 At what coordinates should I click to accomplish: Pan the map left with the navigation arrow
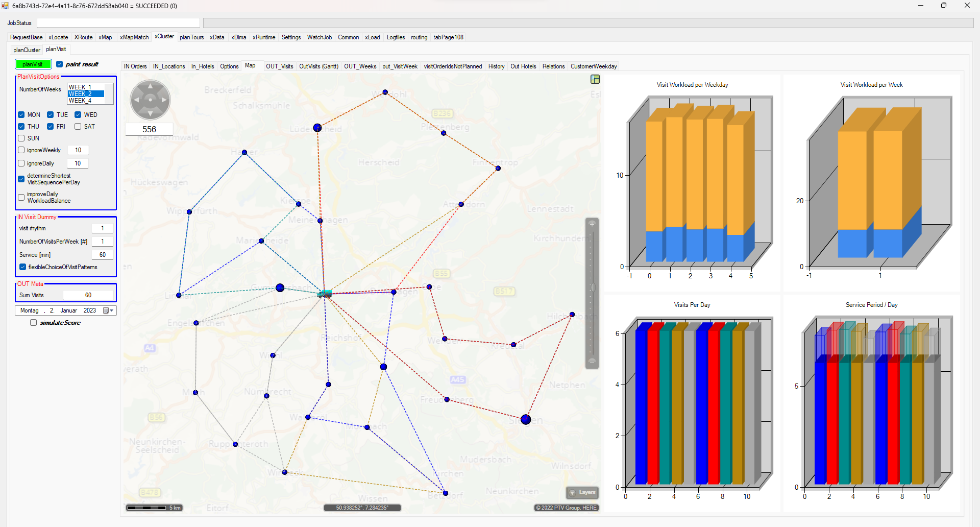pyautogui.click(x=137, y=100)
